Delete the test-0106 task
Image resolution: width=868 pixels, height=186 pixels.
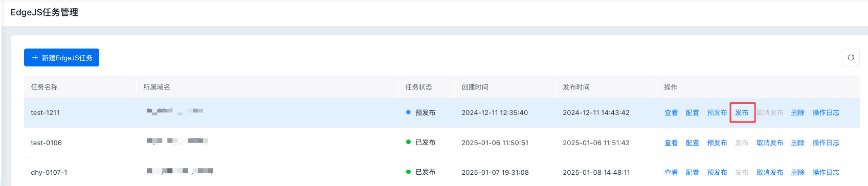coord(798,143)
